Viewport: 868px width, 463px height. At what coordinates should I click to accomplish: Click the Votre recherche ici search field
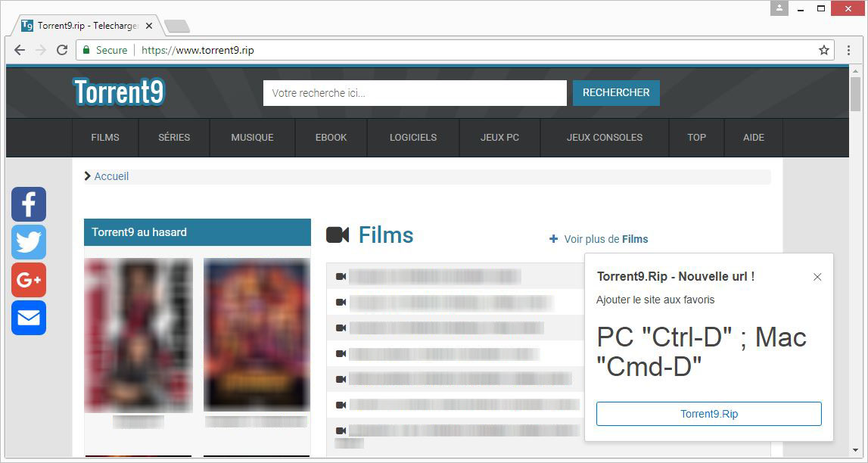point(415,93)
